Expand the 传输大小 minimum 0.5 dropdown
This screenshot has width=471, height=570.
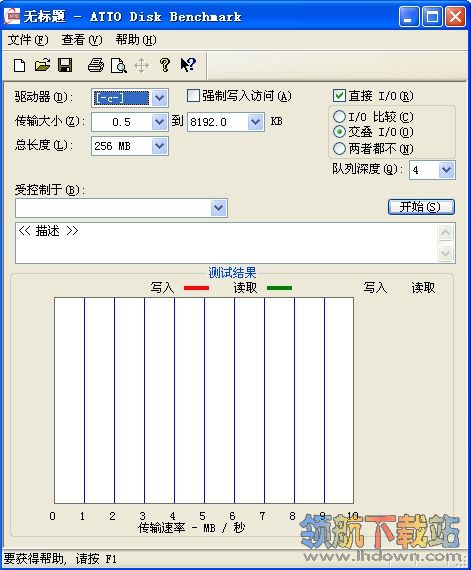(x=160, y=122)
